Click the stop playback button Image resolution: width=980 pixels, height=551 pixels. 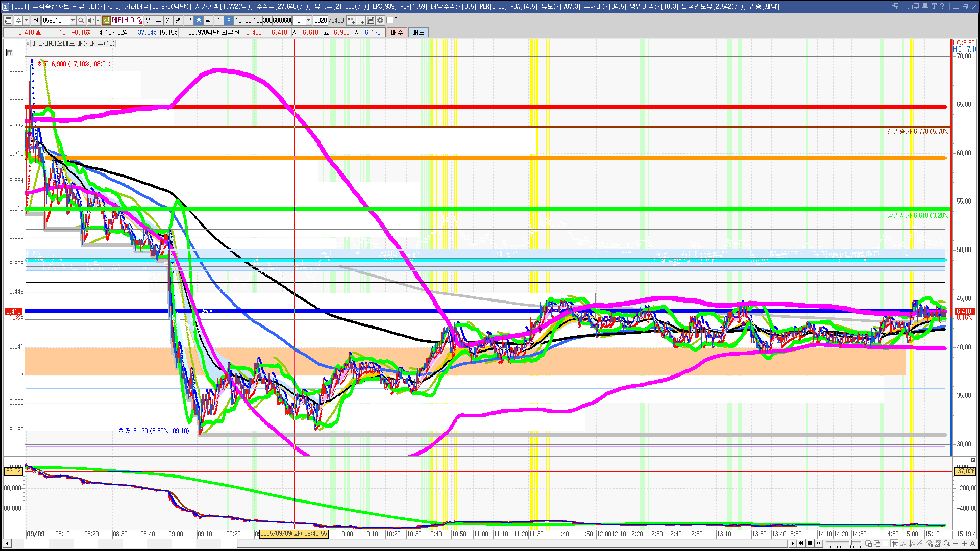[810, 543]
